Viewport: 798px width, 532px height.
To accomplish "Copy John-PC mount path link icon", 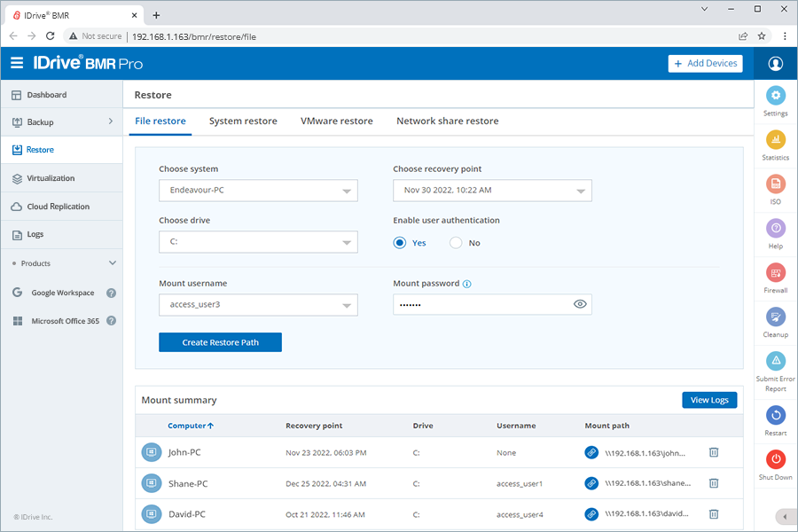I will [591, 452].
